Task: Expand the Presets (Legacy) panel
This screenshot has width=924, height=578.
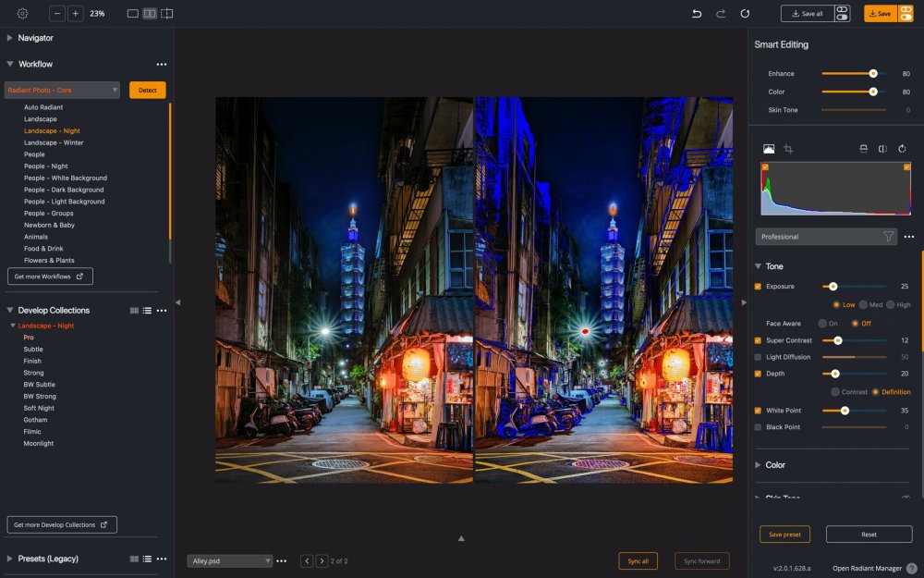Action: click(9, 558)
